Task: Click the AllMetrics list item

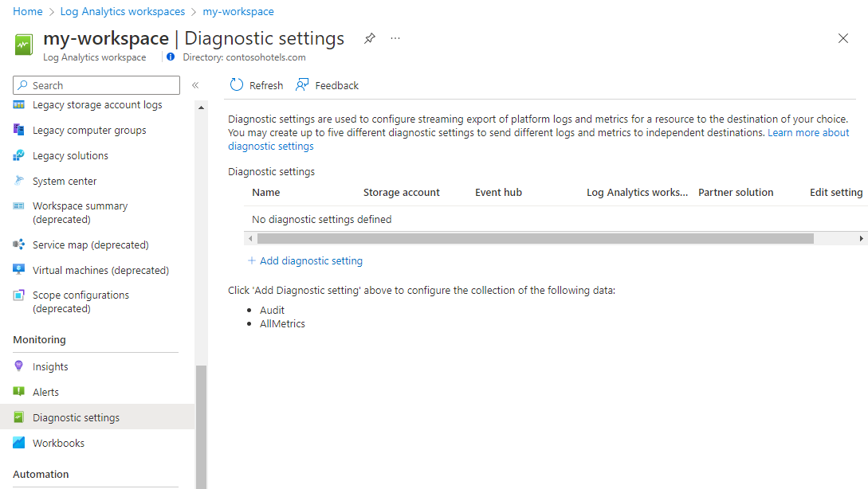Action: coord(282,323)
